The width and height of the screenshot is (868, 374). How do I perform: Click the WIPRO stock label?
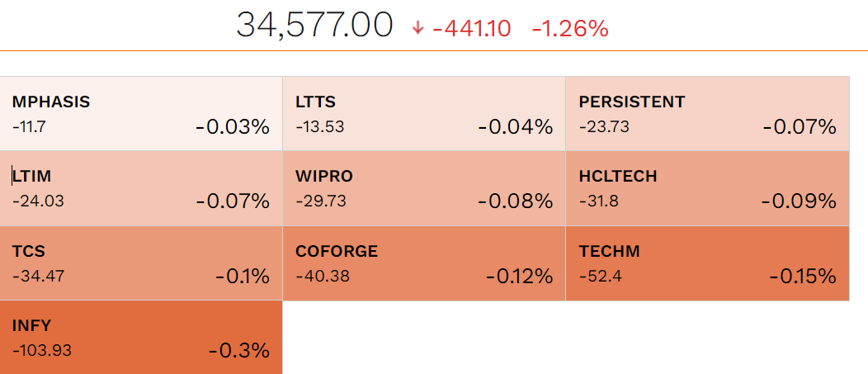(x=324, y=177)
